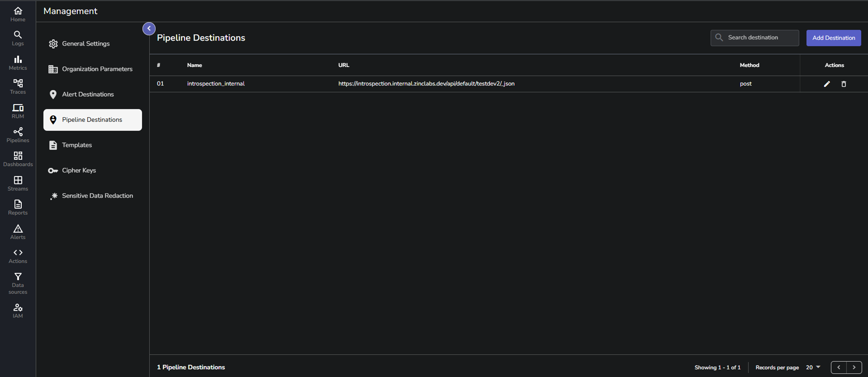Go to Alerts in the sidebar
Viewport: 868px width, 377px height.
tap(18, 232)
